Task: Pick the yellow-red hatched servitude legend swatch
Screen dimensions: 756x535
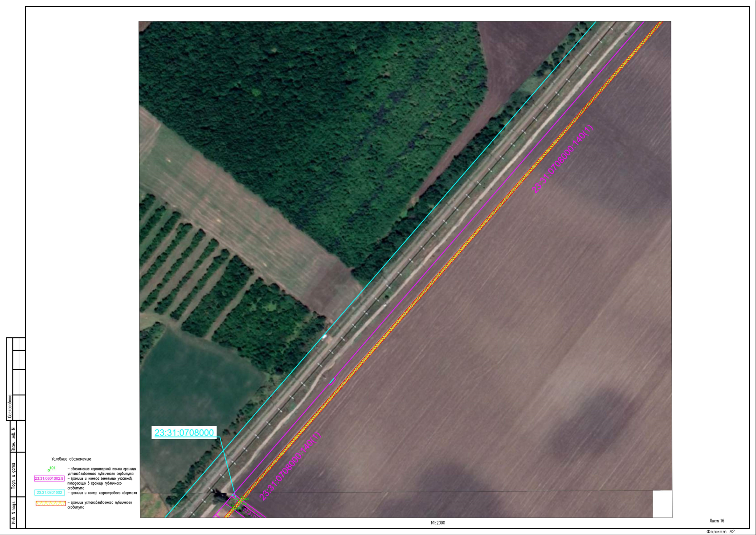Action: 50,503
